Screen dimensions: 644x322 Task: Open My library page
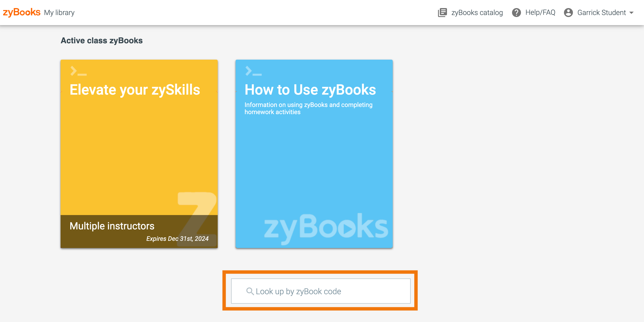[59, 13]
